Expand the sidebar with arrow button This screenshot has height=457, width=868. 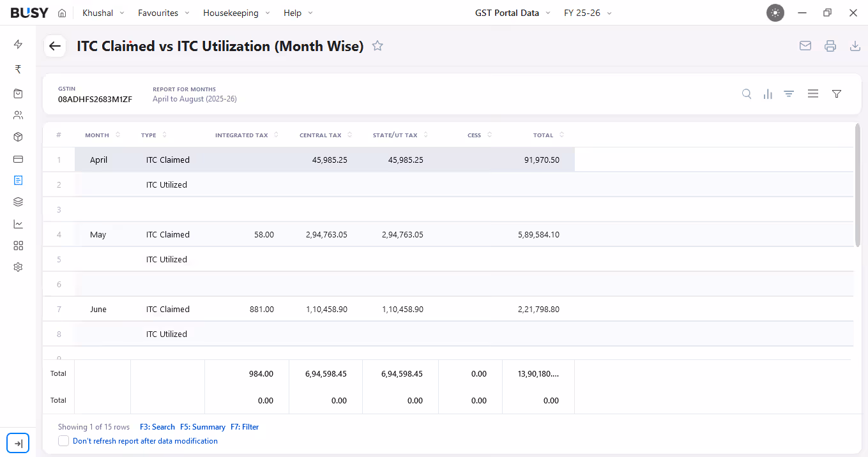[x=18, y=443]
